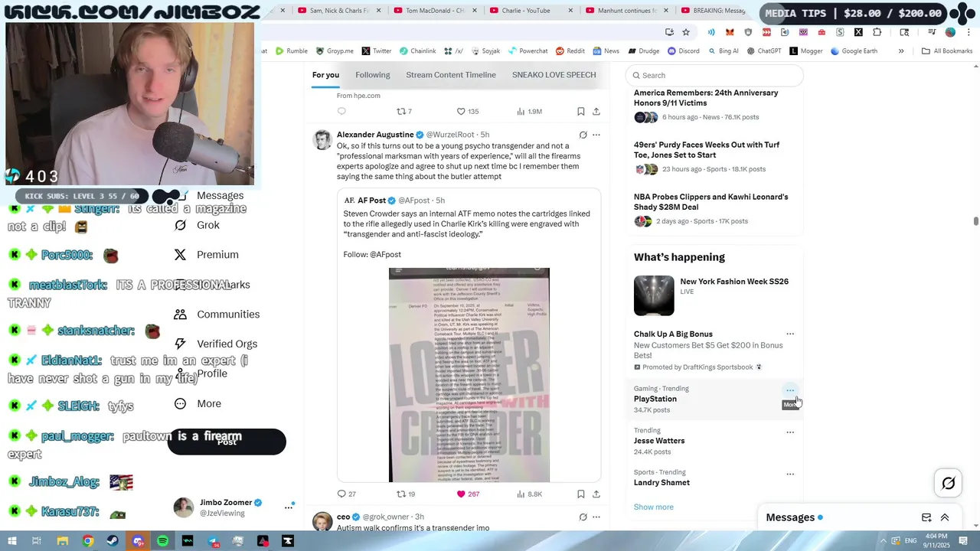Click the page scrollbar thumb
Viewport: 980px width, 551px height.
click(x=975, y=221)
